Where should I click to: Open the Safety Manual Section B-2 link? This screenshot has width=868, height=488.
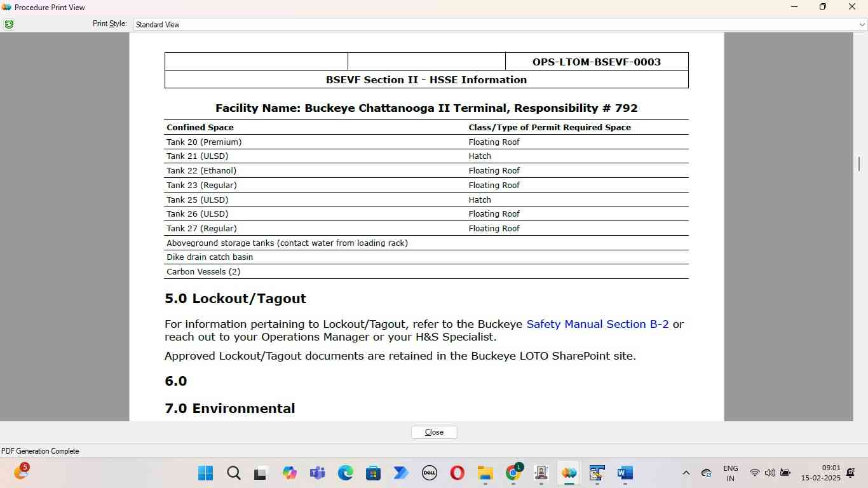pyautogui.click(x=597, y=324)
